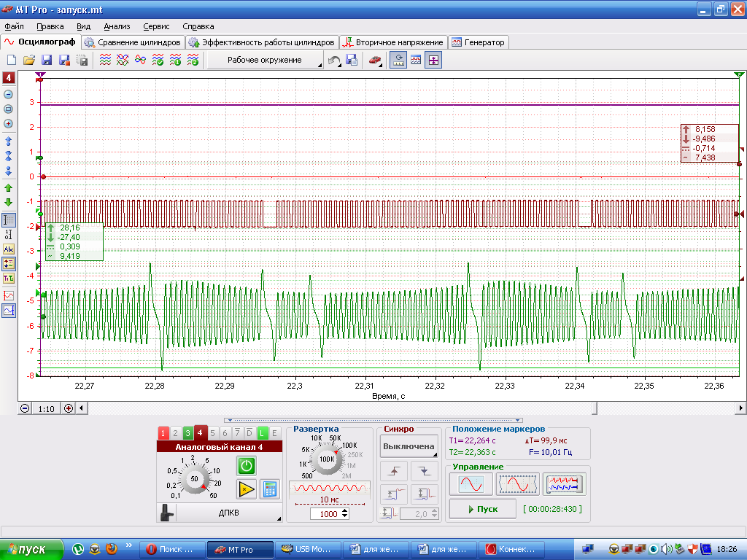747x560 pixels.
Task: Open the Сервис menu
Action: [x=156, y=27]
